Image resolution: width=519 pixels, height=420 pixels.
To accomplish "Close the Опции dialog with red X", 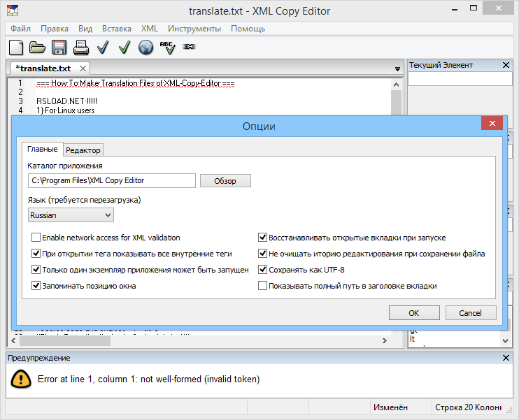I will click(x=492, y=124).
